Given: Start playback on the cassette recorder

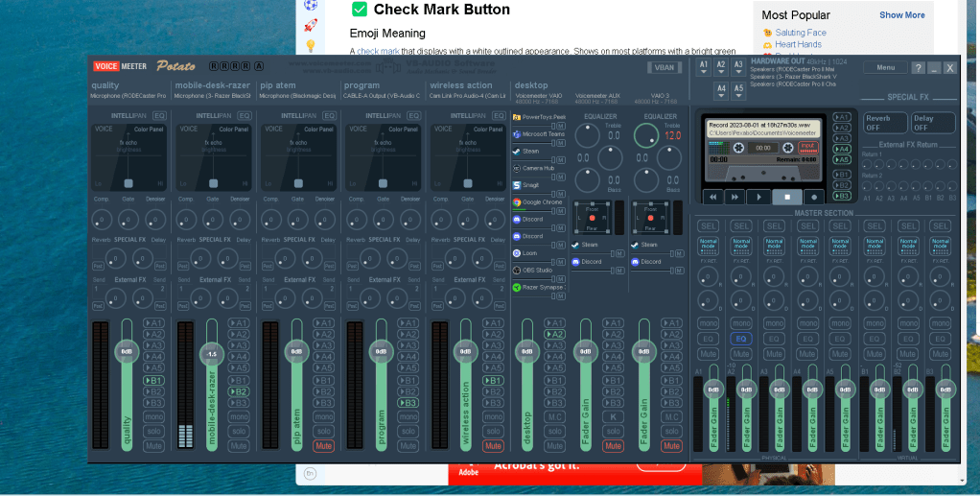Looking at the screenshot, I should [758, 197].
